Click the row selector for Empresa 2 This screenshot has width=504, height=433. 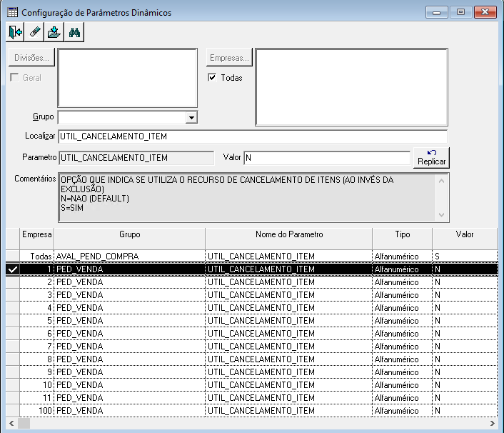tap(13, 282)
